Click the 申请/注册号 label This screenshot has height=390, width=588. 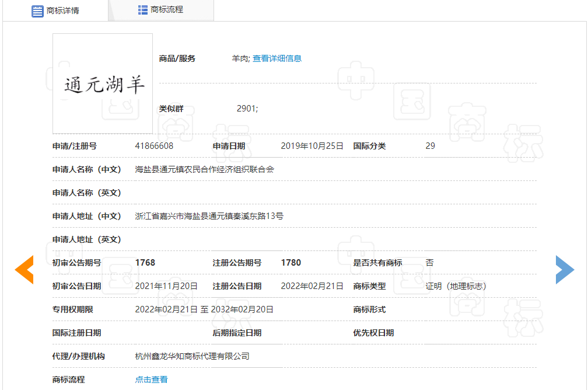[74, 146]
